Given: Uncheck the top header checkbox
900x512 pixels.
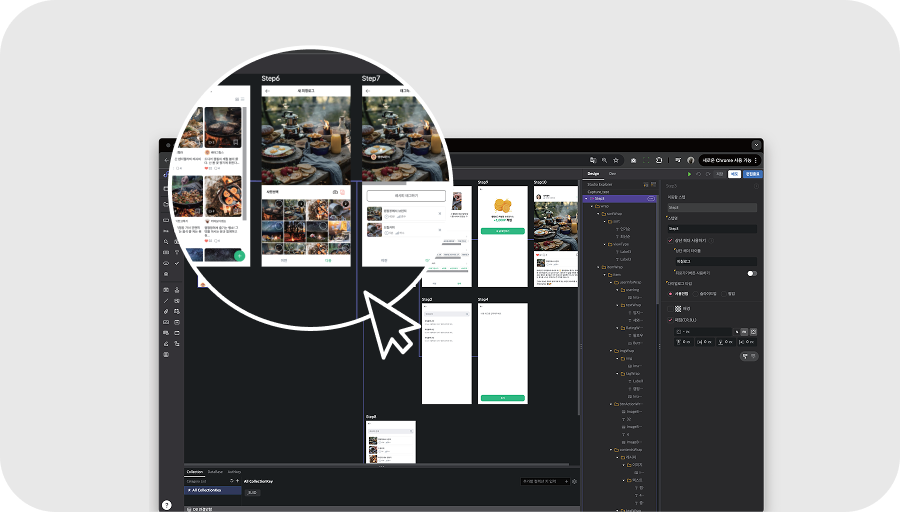Looking at the screenshot, I should click(x=670, y=240).
